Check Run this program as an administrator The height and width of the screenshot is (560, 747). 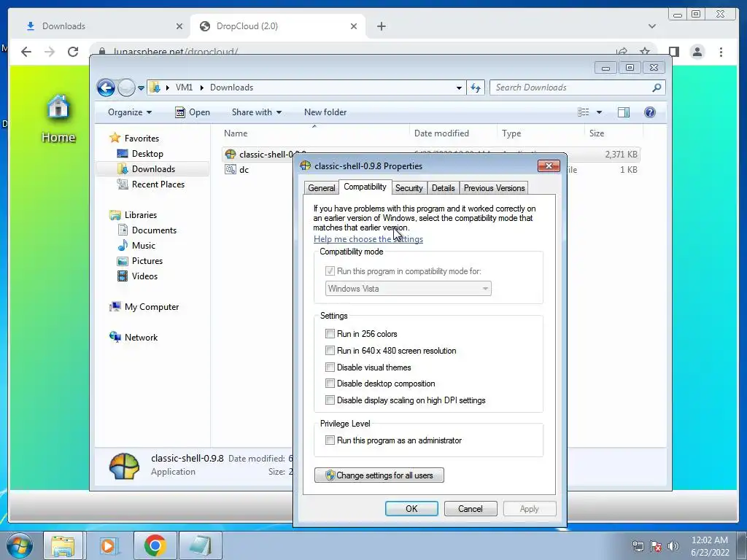point(330,440)
